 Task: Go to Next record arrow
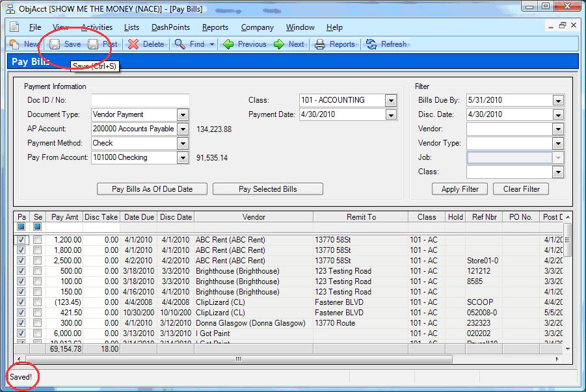tap(279, 44)
